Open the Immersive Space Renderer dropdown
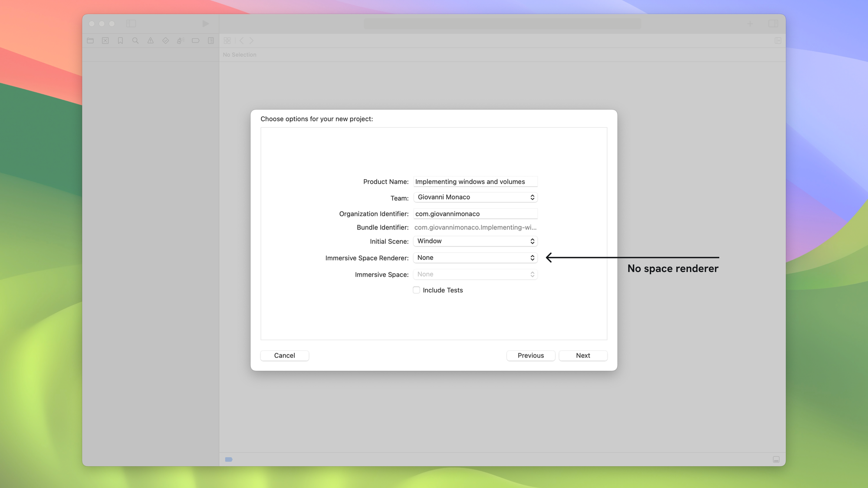868x488 pixels. pos(475,258)
